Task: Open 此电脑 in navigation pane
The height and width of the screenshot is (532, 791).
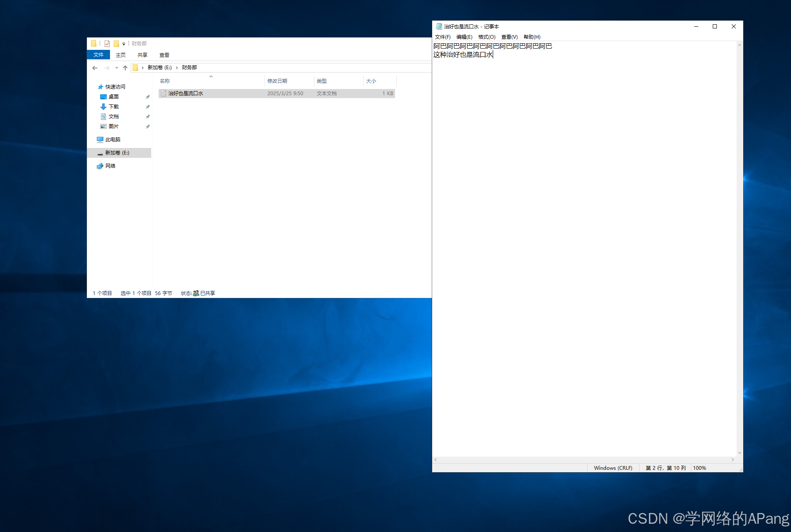Action: pos(112,140)
